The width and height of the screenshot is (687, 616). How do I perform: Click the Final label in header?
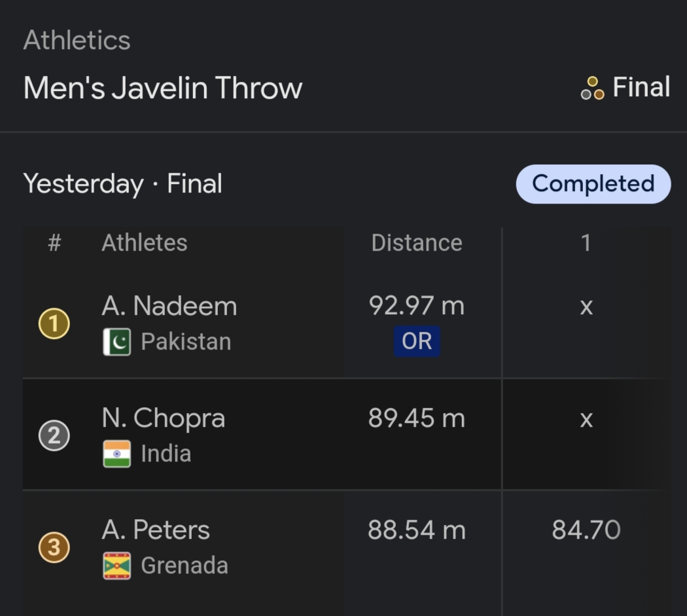tap(641, 88)
